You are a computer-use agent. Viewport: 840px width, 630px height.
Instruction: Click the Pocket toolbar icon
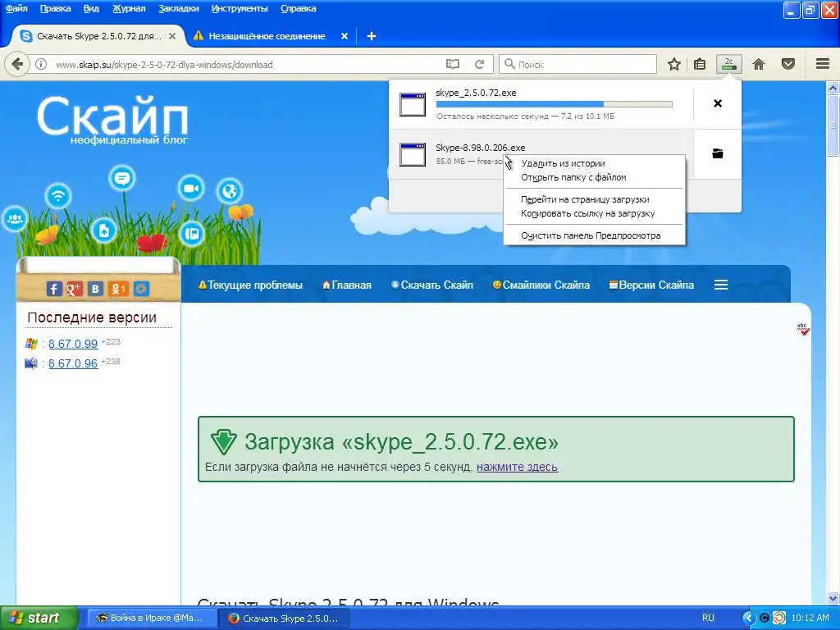(x=788, y=64)
